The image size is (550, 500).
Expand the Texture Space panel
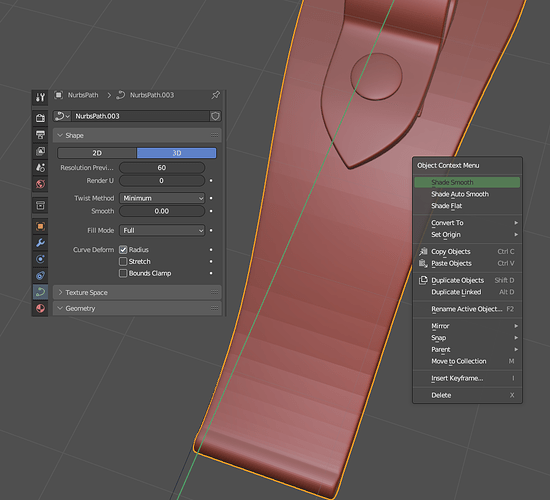point(60,292)
